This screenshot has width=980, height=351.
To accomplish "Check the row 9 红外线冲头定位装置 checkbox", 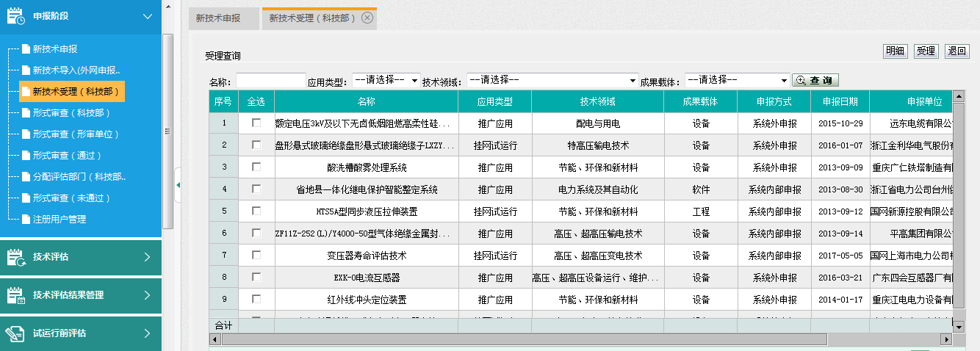I will click(x=256, y=299).
